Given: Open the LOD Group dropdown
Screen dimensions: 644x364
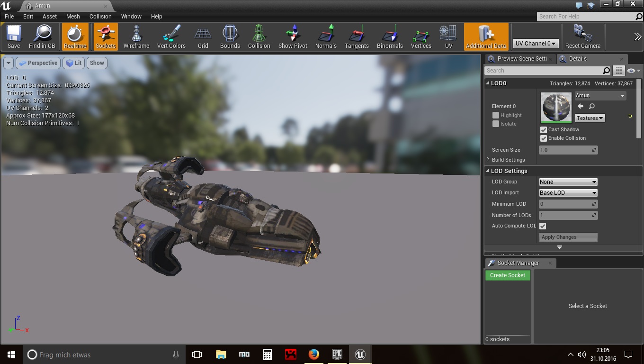Looking at the screenshot, I should (x=568, y=182).
